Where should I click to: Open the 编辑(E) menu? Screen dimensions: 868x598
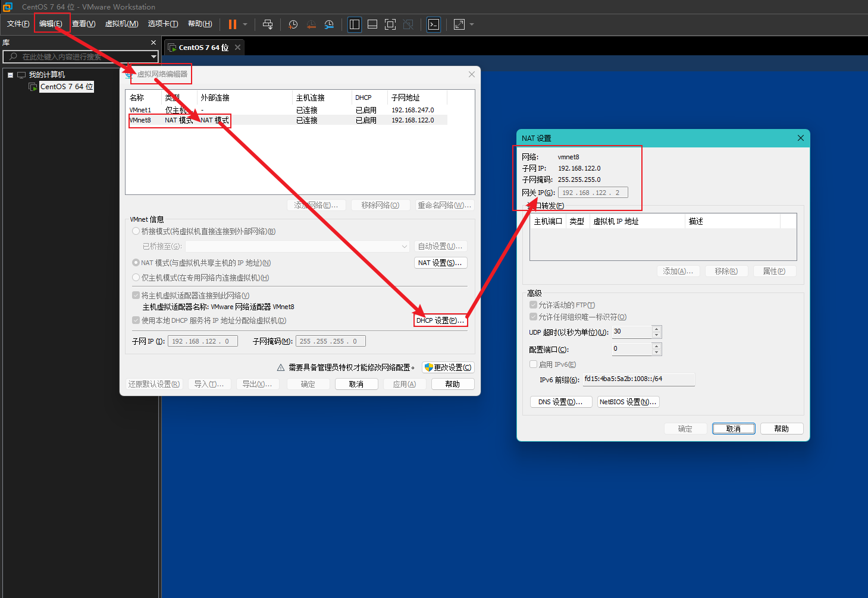51,24
